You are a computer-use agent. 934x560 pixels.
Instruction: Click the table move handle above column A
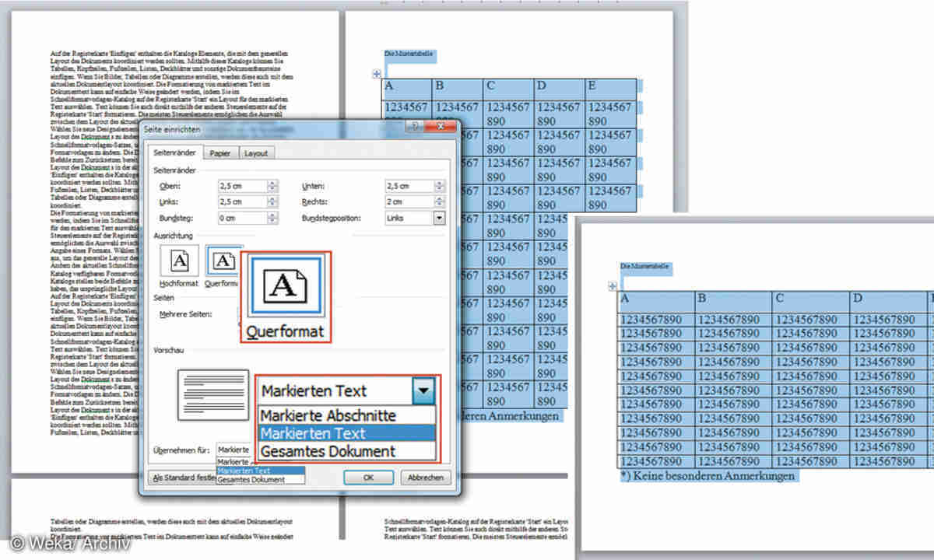(x=377, y=74)
